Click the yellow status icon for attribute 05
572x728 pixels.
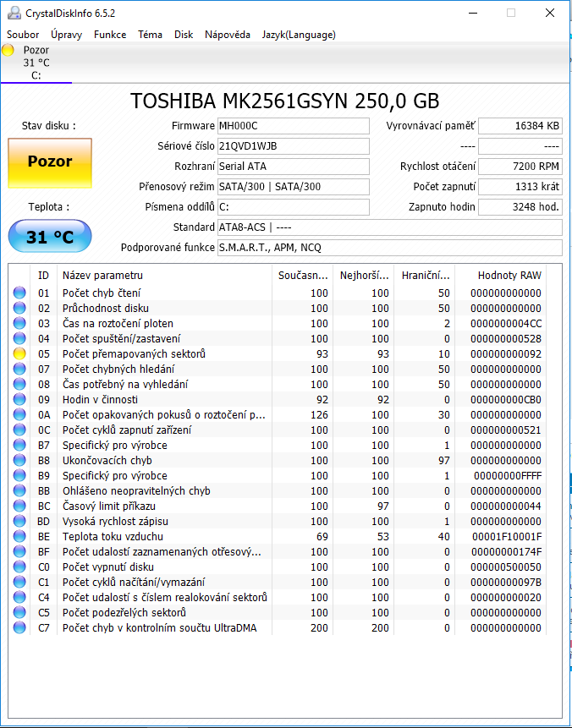click(x=19, y=354)
